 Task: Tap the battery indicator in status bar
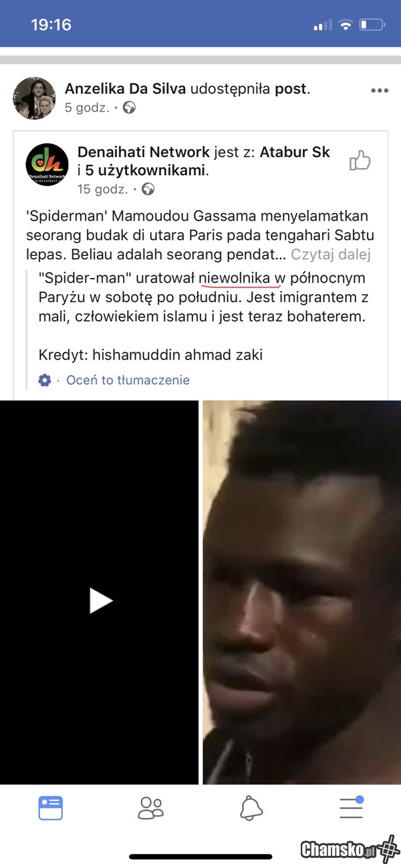(x=372, y=25)
